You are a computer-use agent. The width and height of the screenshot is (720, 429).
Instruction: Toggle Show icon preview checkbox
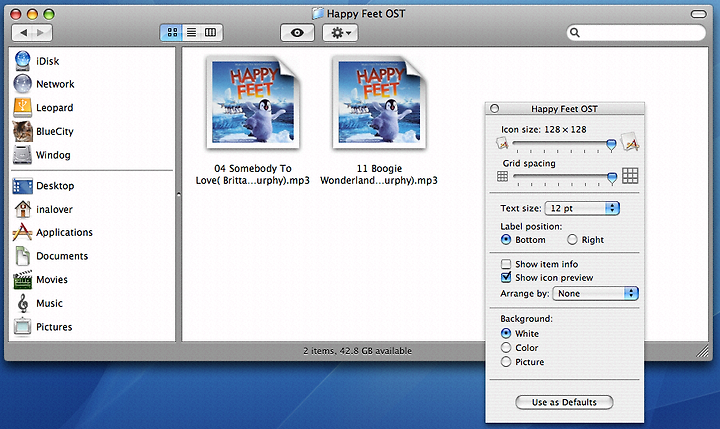(506, 277)
